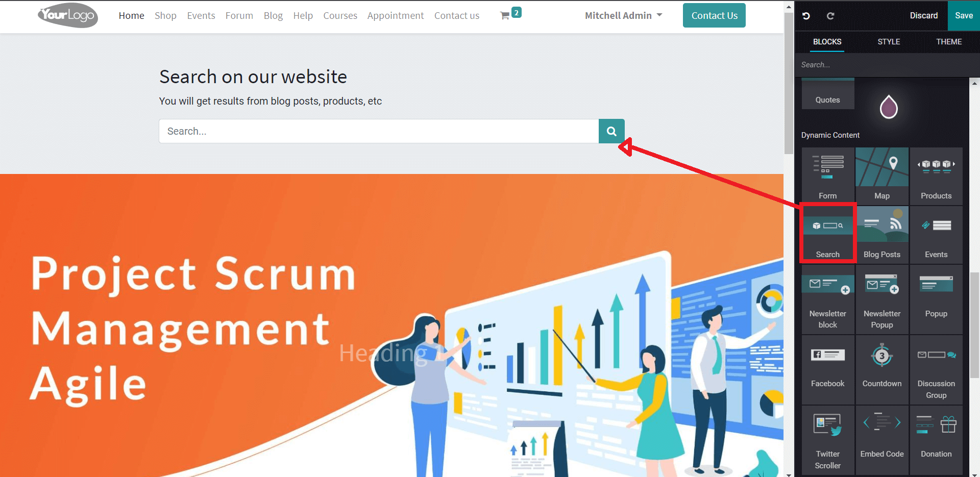Choose the Embed Code block
Screen dimensions: 980x477
tap(881, 440)
